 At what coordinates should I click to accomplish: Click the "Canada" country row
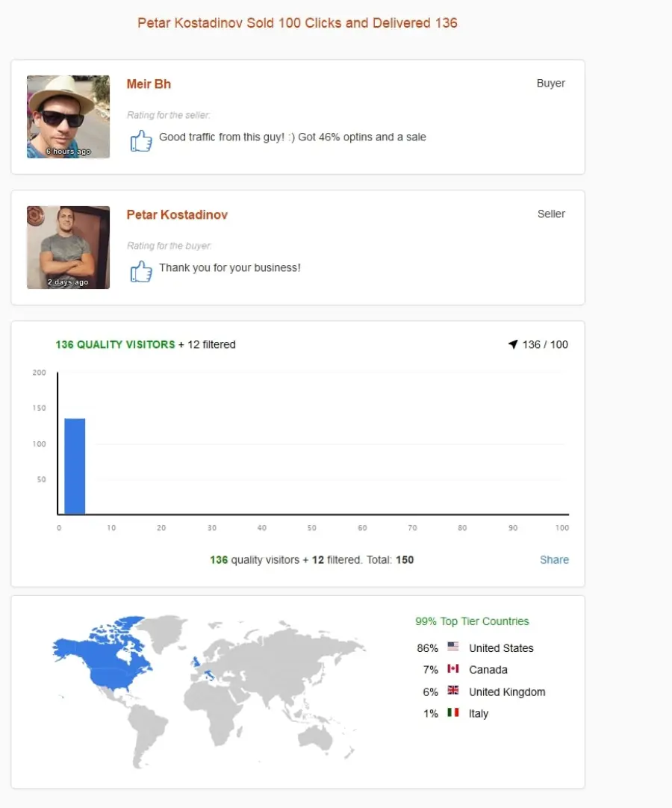click(x=465, y=670)
